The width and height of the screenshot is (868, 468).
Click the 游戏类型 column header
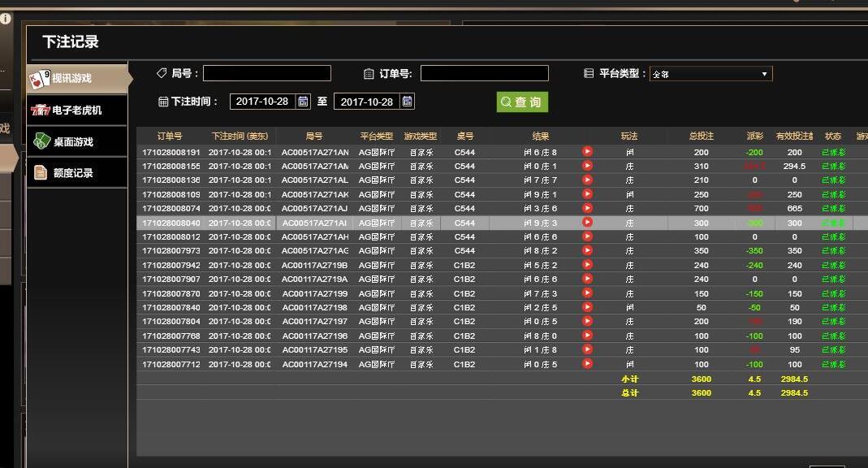[x=420, y=136]
